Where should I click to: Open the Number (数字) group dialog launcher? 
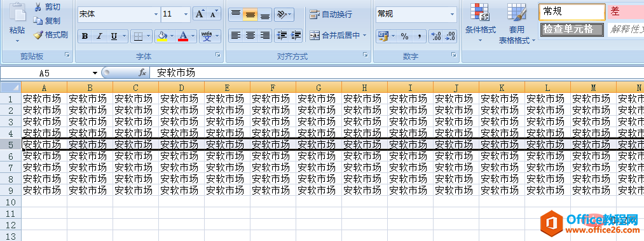(453, 55)
